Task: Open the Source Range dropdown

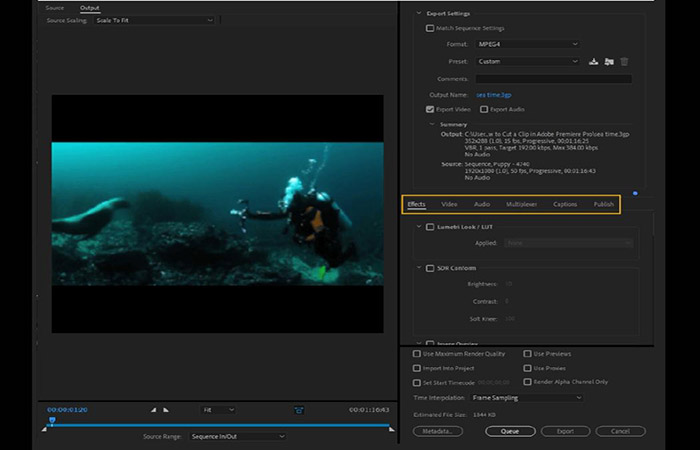Action: 238,437
